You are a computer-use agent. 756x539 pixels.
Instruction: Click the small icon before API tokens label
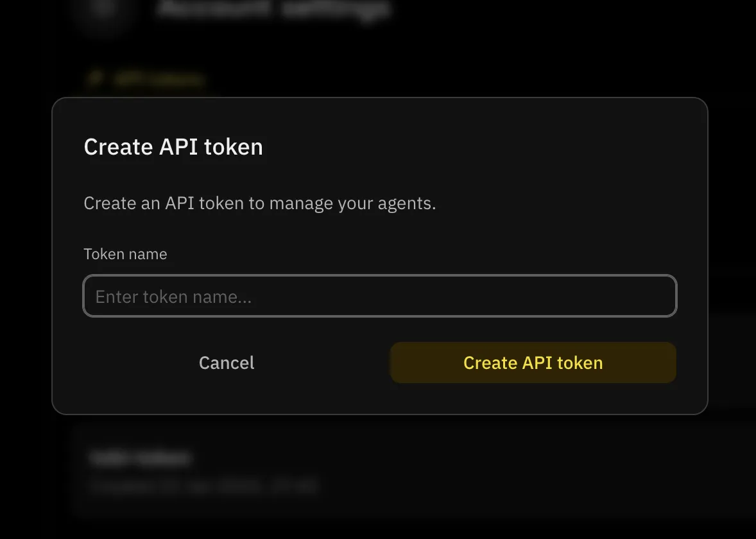(96, 78)
